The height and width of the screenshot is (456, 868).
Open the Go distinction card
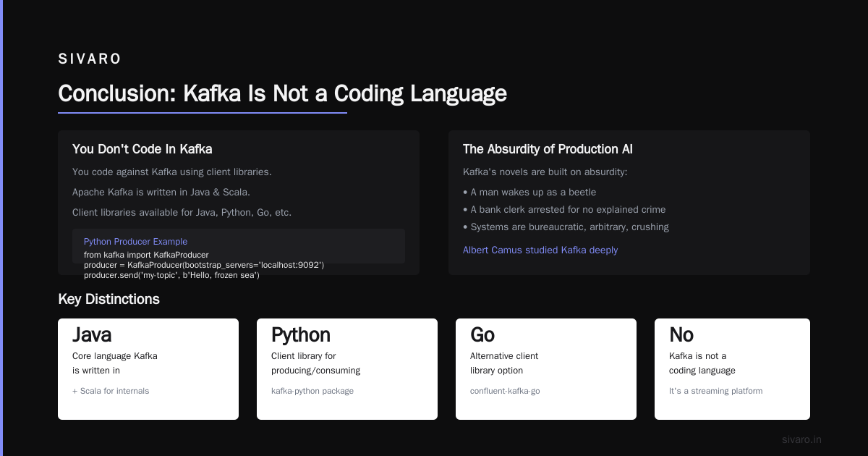(546, 369)
